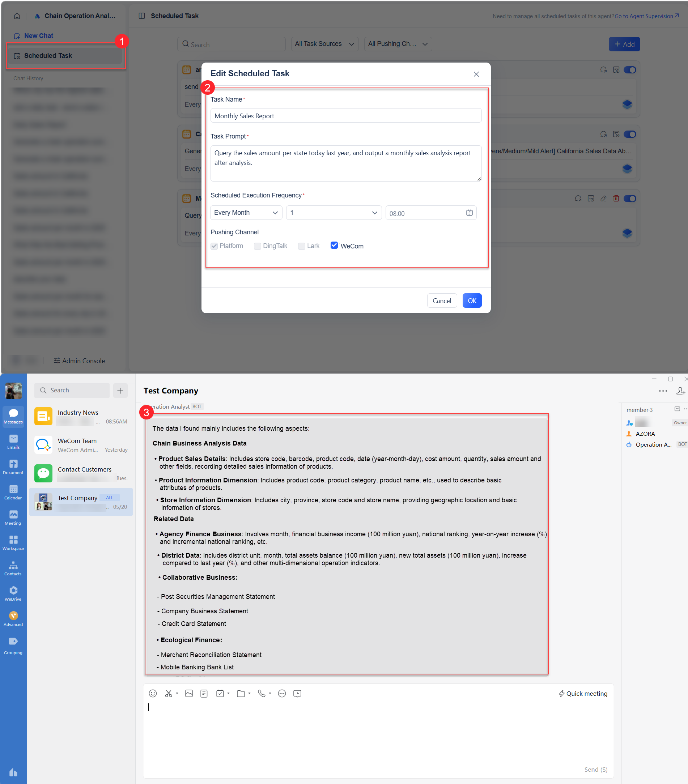Open the Every Month frequency dropdown
This screenshot has height=784, width=688.
pos(246,213)
